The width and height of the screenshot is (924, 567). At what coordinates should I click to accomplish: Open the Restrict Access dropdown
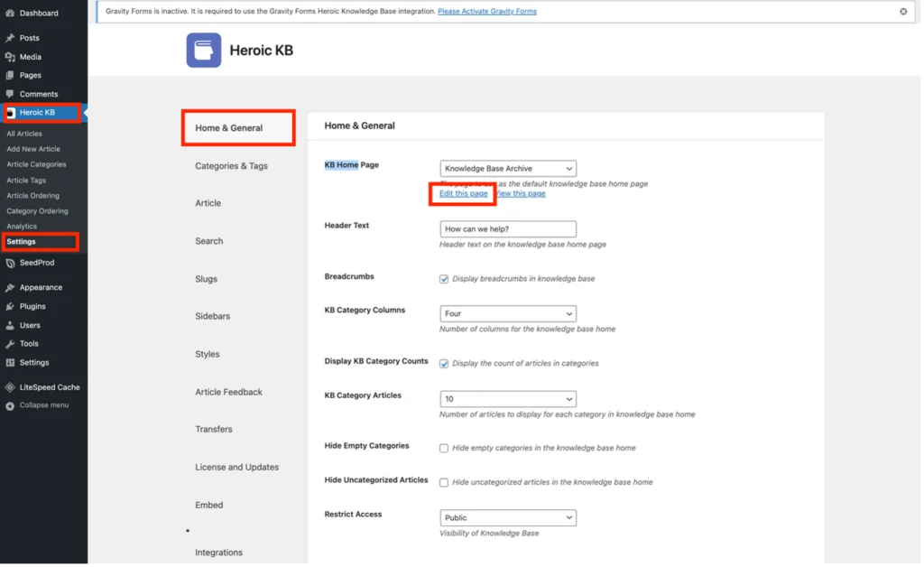(x=508, y=518)
